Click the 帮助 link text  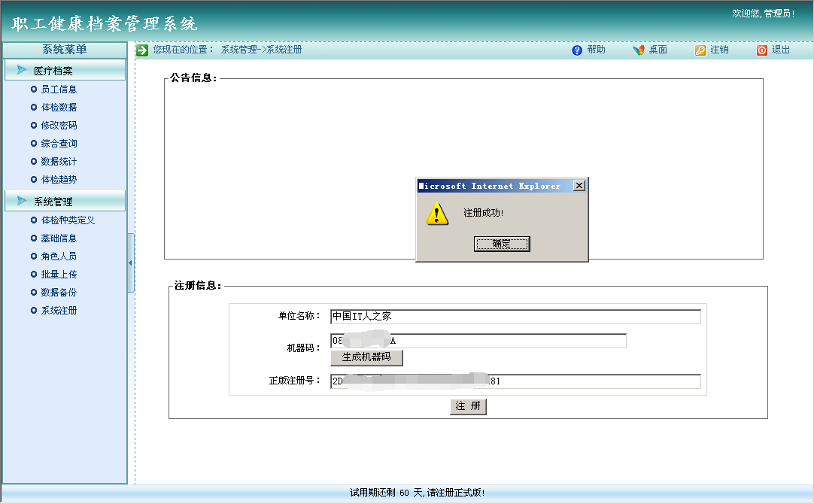click(596, 50)
